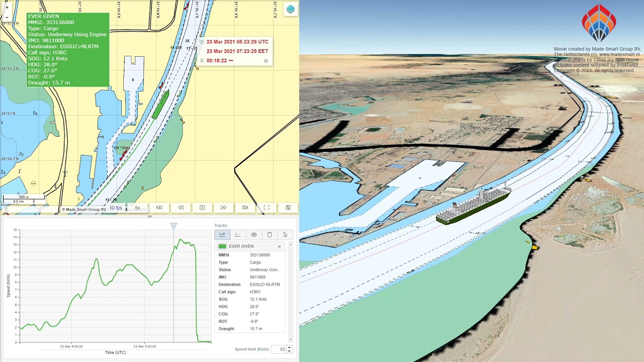644x362 pixels.
Task: Open the map layers selector
Action: pos(290,9)
